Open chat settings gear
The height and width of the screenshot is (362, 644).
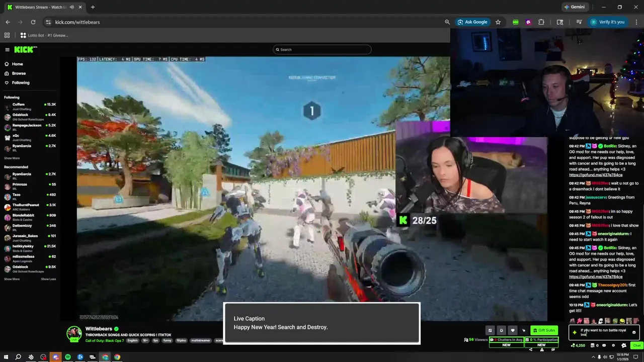[613, 345]
